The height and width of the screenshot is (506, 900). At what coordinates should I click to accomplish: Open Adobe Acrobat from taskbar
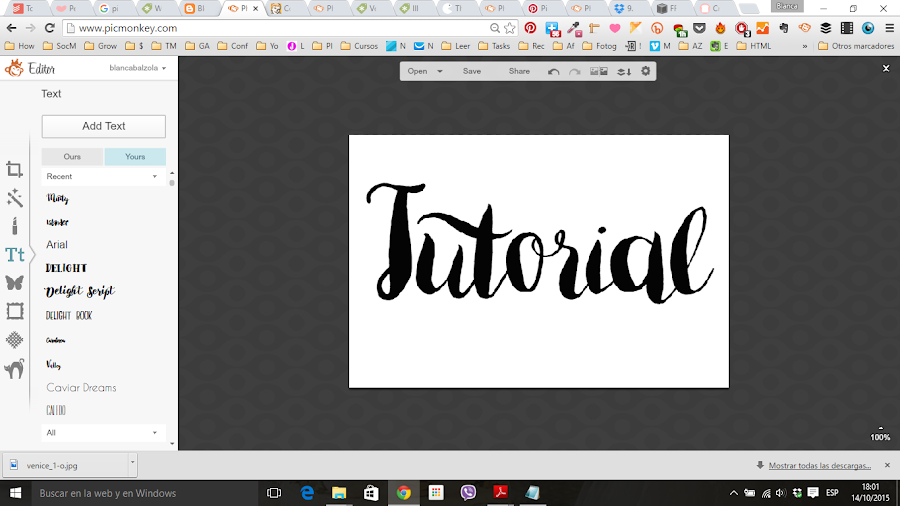[x=501, y=493]
